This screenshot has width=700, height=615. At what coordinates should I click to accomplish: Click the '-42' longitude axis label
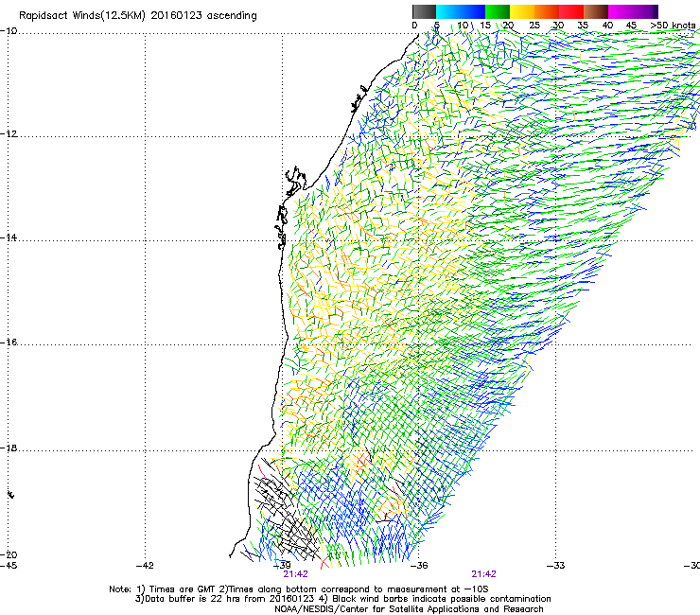[145, 566]
